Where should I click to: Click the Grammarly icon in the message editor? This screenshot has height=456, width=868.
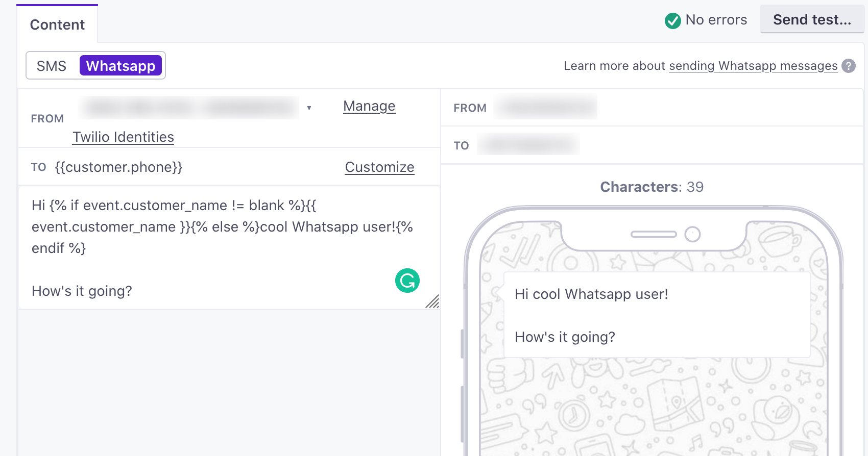[x=407, y=280]
